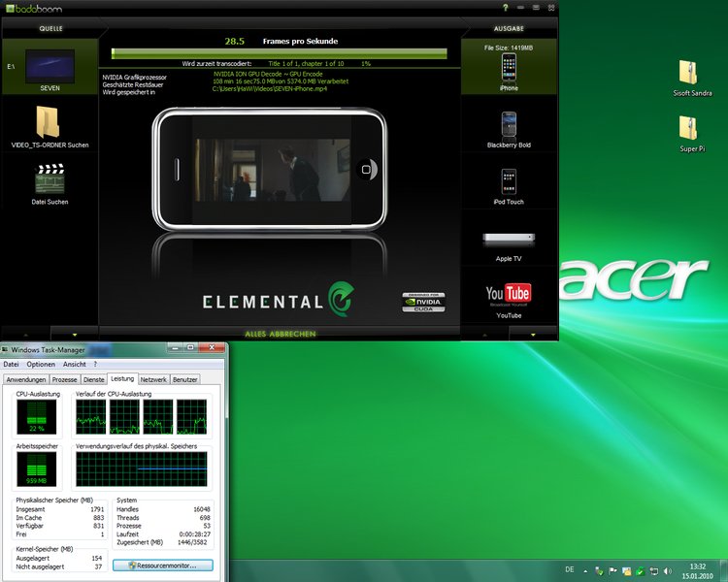Click output list scroll up arrow
The height and width of the screenshot is (582, 728).
click(484, 334)
